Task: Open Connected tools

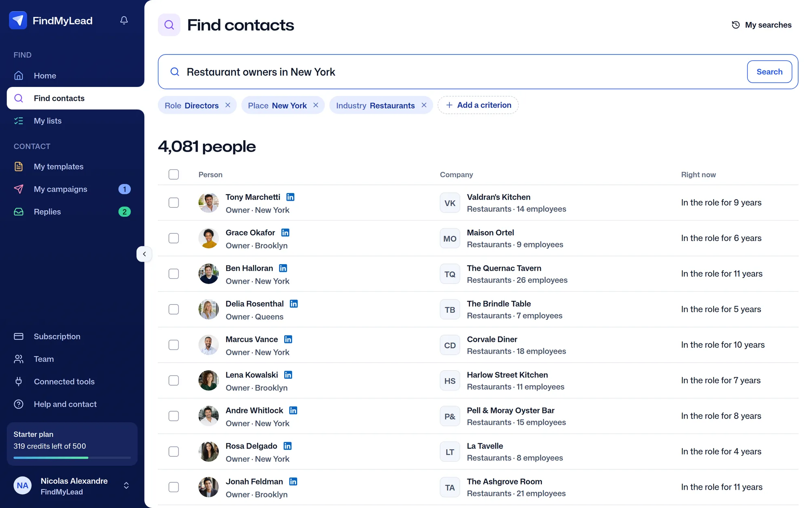Action: 72,382
